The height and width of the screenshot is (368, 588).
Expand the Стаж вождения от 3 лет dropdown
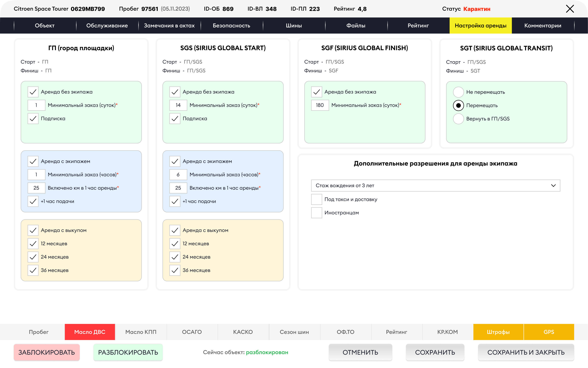[435, 185]
